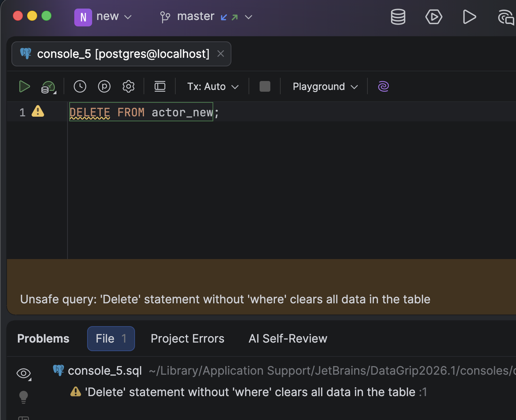Execute the query with green run button
Screen dimensions: 516x420
24,86
